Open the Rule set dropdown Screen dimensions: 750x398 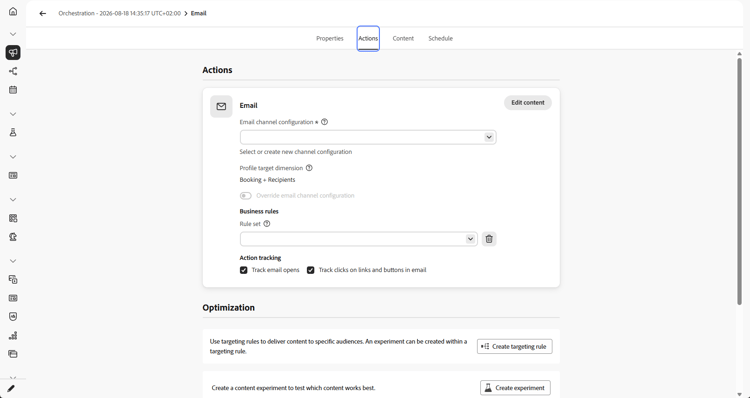[x=359, y=239]
